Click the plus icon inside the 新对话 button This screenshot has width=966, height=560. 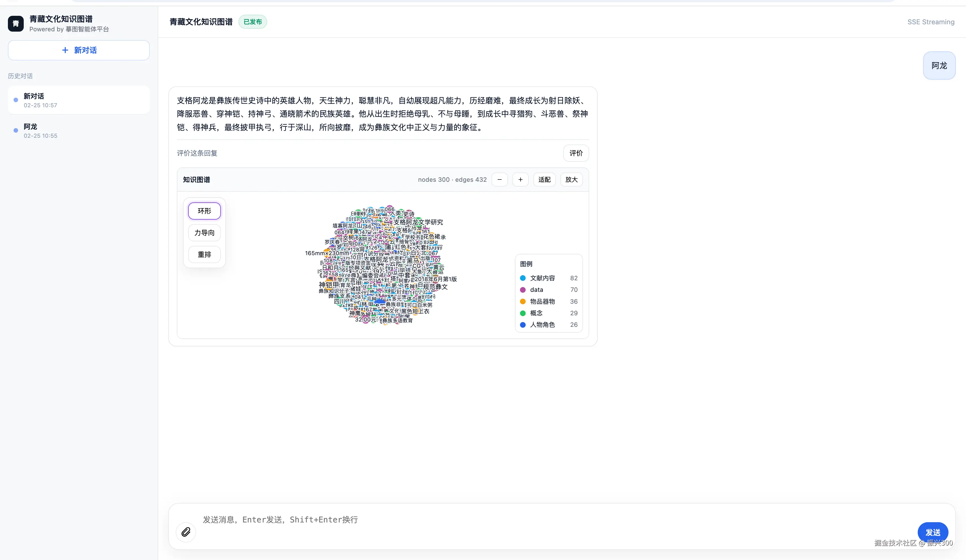click(65, 50)
